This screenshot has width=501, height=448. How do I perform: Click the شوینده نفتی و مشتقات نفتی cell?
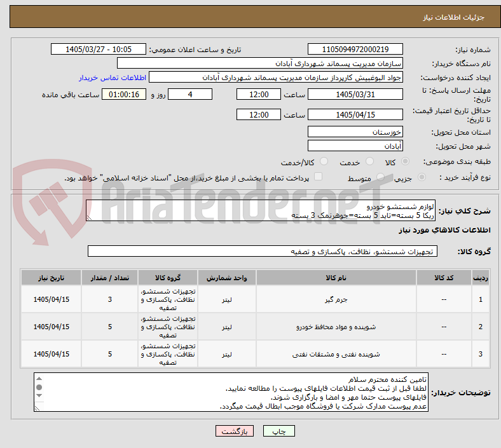[x=336, y=354]
